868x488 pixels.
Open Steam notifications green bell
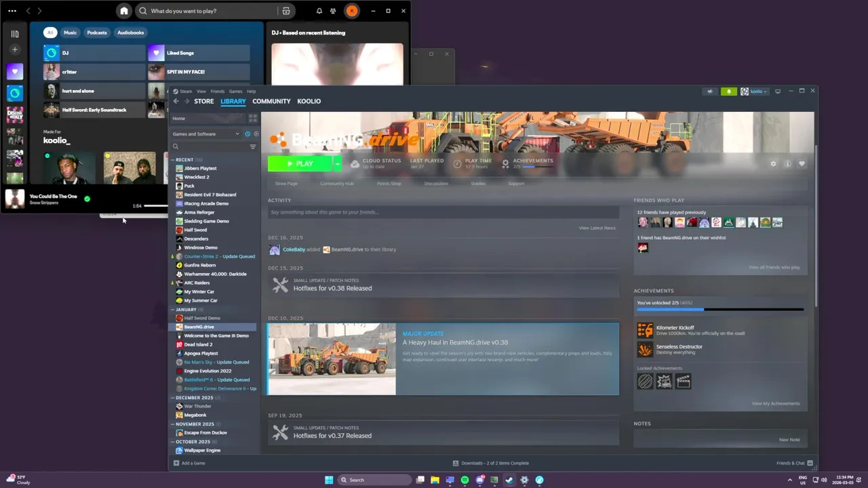tap(728, 91)
